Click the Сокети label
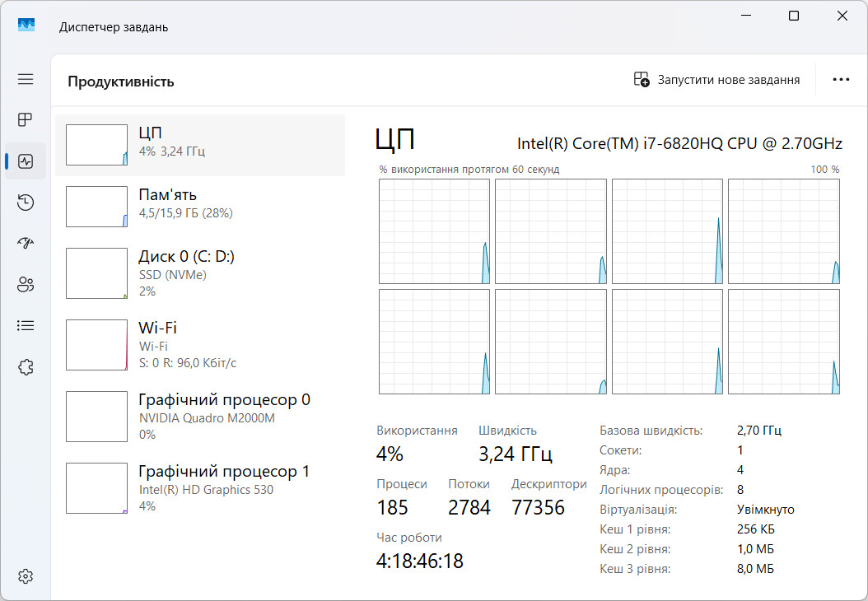 tap(621, 450)
